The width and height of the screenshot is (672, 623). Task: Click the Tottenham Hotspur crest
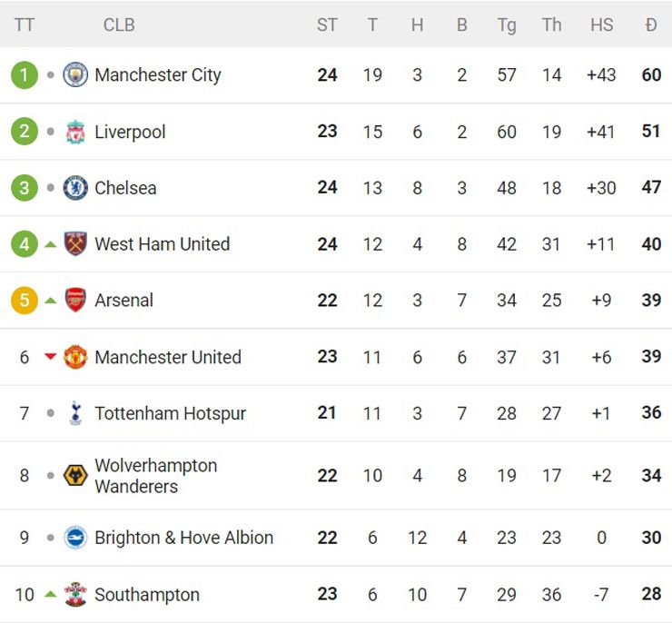click(x=75, y=413)
